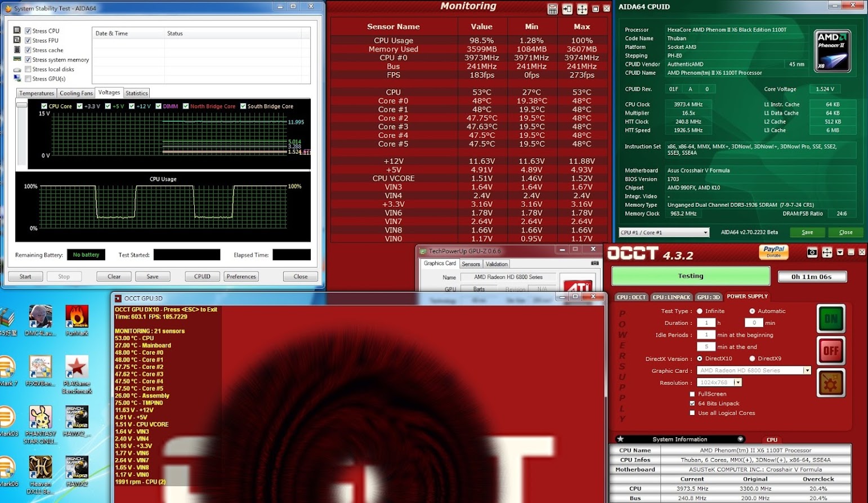Image resolution: width=868 pixels, height=503 pixels.
Task: Click the OCCT main window move icon
Action: coord(827,252)
